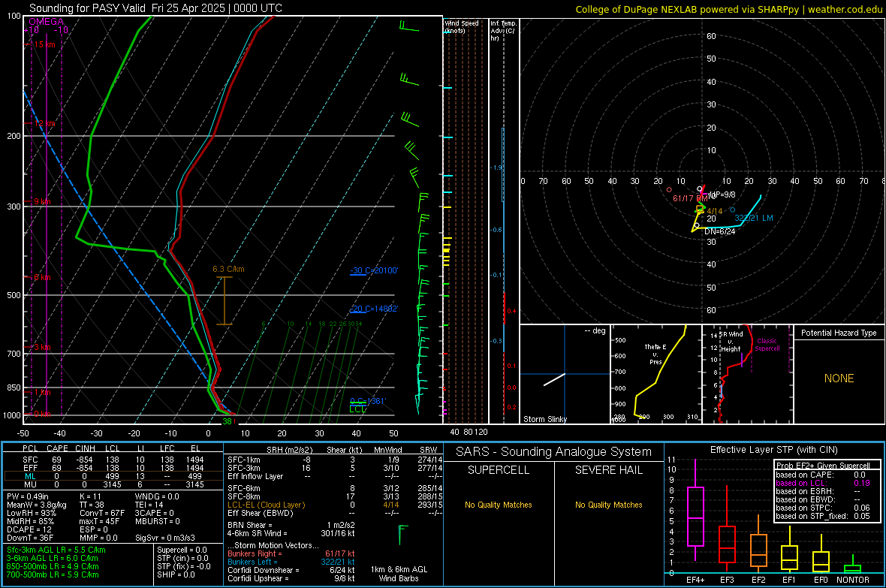This screenshot has width=886, height=588.
Task: Click the 'Effective Layer STP (with CIN)' title
Action: pos(773,450)
